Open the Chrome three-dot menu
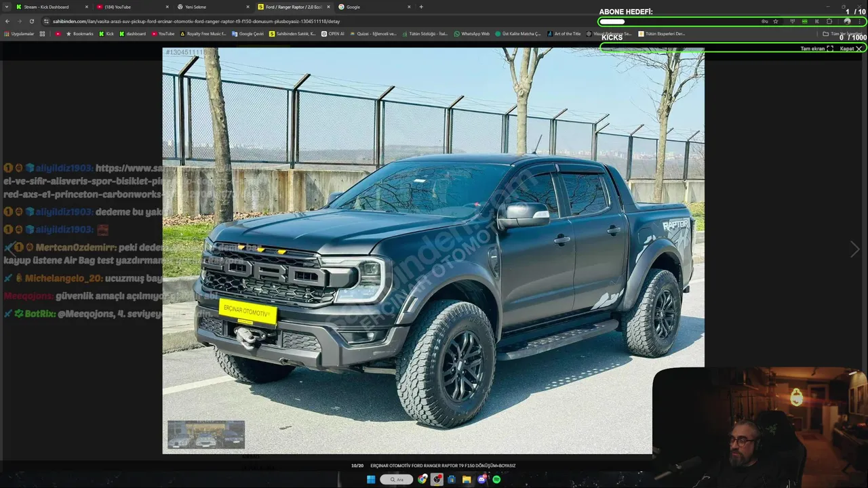This screenshot has height=488, width=868. click(x=860, y=21)
